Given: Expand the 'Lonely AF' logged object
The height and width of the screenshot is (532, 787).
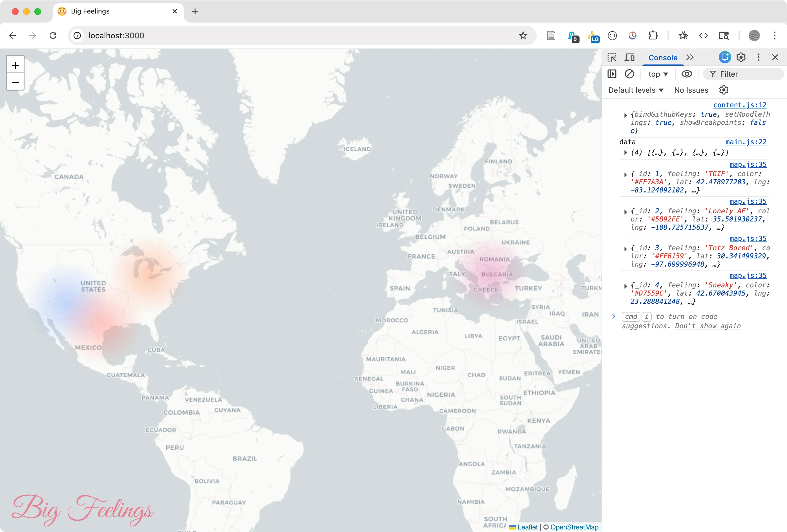Looking at the screenshot, I should pyautogui.click(x=625, y=212).
